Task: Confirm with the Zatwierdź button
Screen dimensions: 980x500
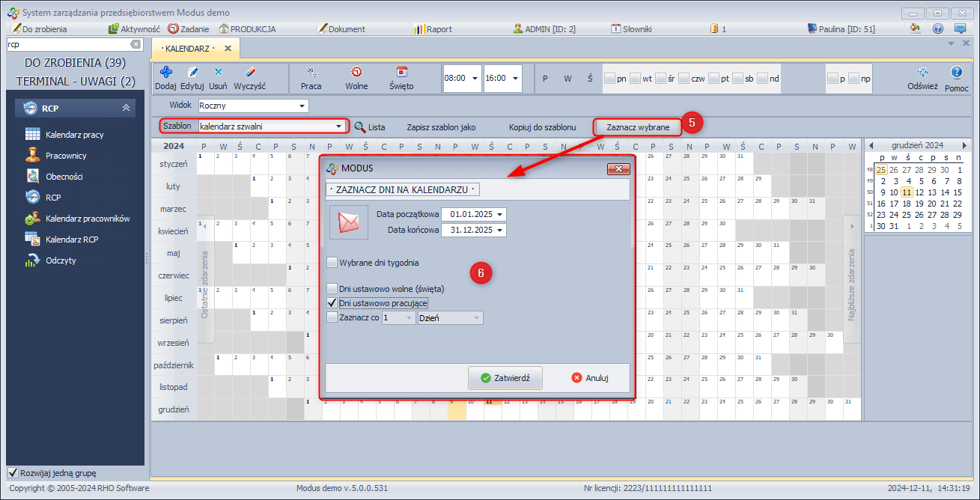Action: (x=505, y=378)
